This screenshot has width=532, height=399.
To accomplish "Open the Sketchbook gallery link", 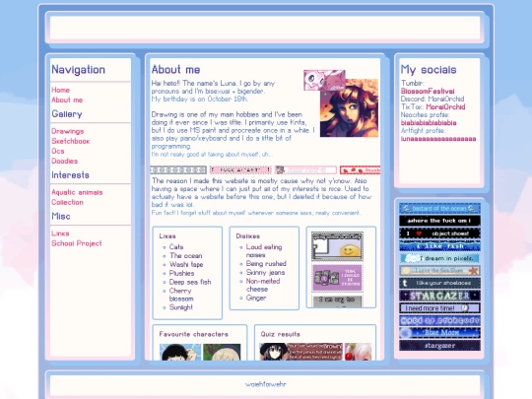I will click(71, 141).
